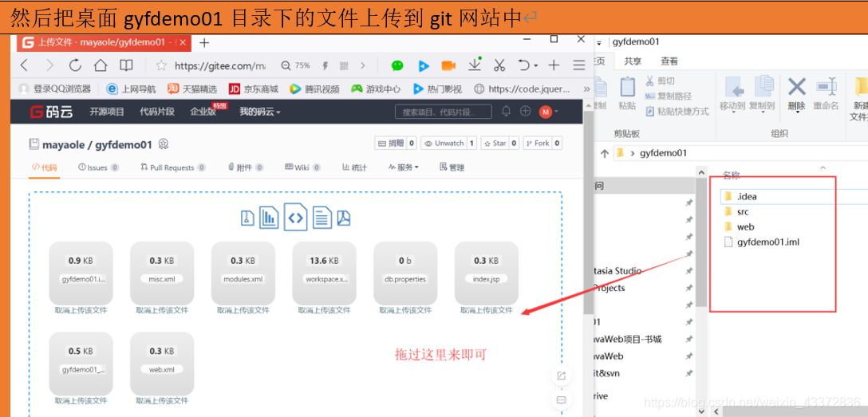
Task: Expand the 服务 dropdown tab
Action: (x=403, y=167)
